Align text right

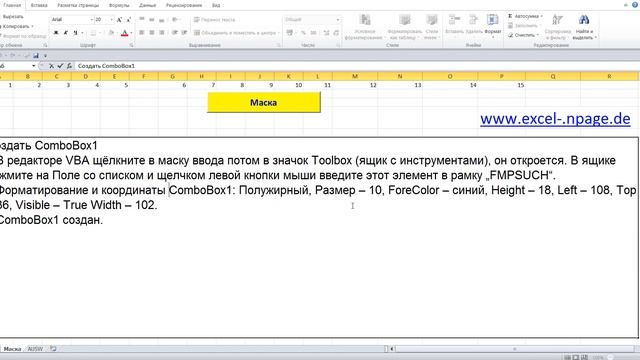162,33
